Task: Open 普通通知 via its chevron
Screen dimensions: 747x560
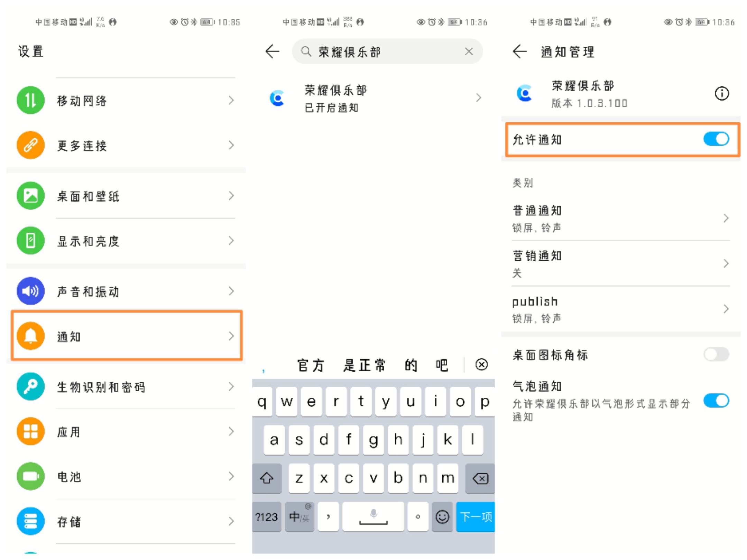Action: pos(726,218)
